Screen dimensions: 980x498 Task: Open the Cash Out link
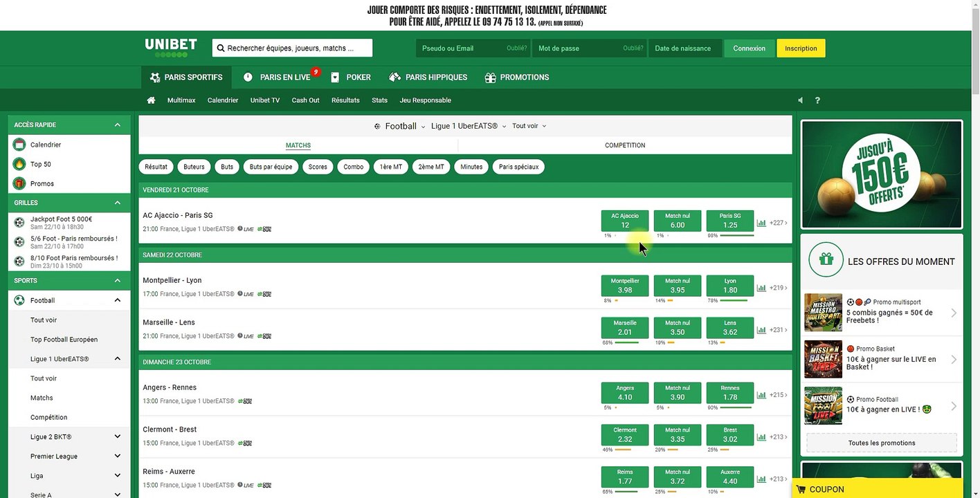click(x=305, y=100)
